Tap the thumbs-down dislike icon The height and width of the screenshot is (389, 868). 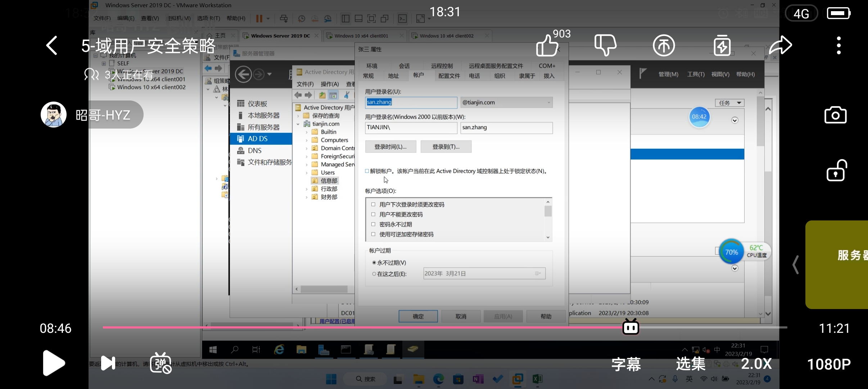[x=606, y=45]
